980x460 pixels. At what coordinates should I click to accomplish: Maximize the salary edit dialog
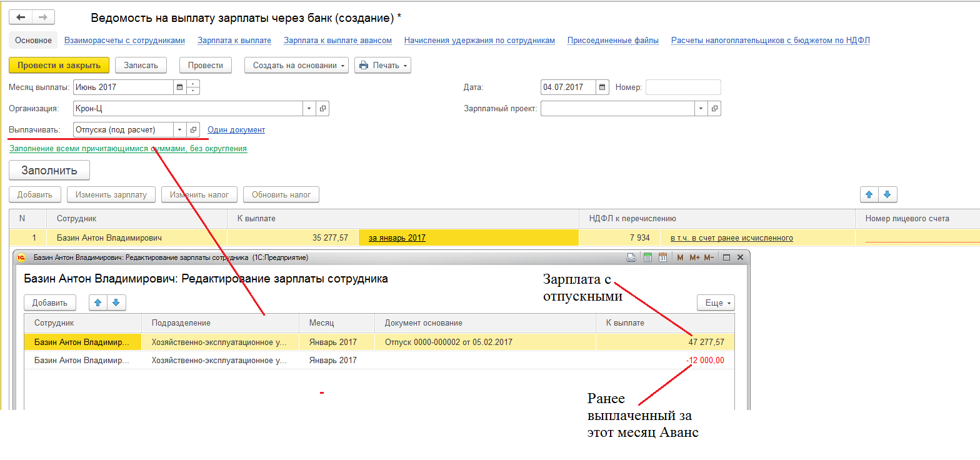click(727, 257)
